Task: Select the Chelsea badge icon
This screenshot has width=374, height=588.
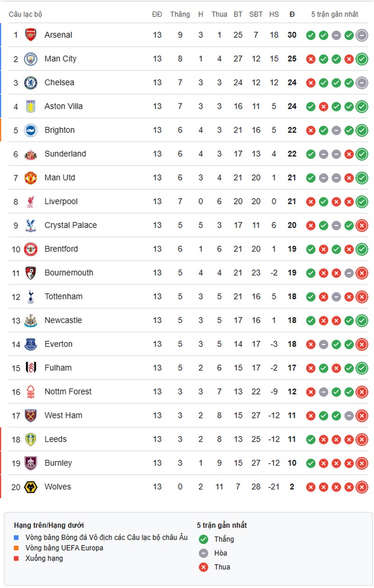Action: pos(30,83)
